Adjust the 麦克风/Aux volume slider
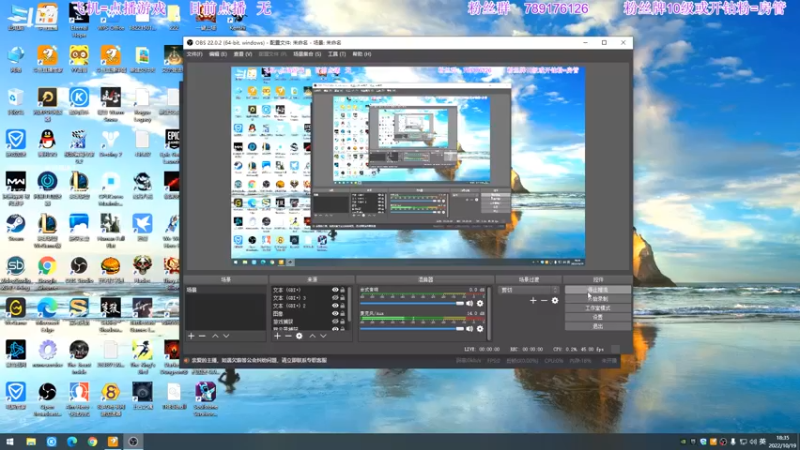This screenshot has height=450, width=800. [x=412, y=329]
